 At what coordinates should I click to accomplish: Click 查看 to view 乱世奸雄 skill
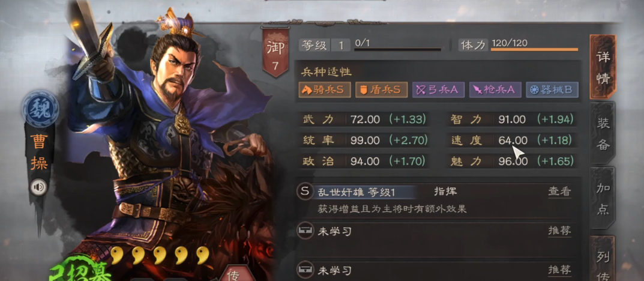coord(559,192)
